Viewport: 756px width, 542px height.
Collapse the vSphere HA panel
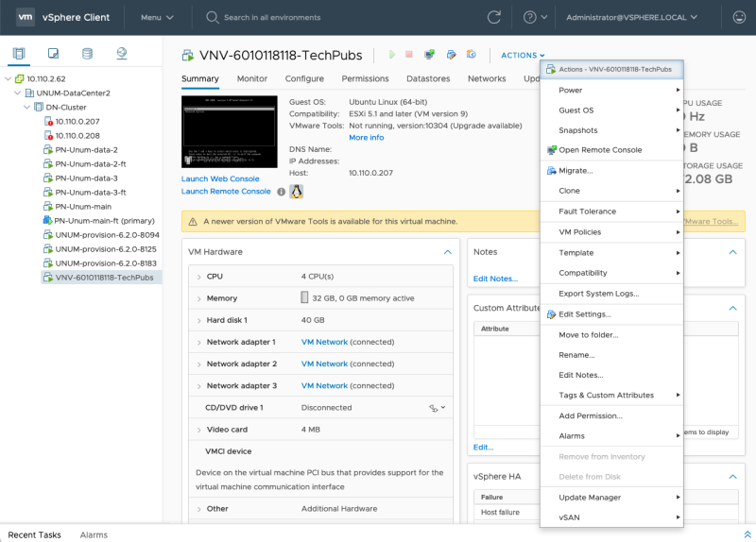point(733,477)
